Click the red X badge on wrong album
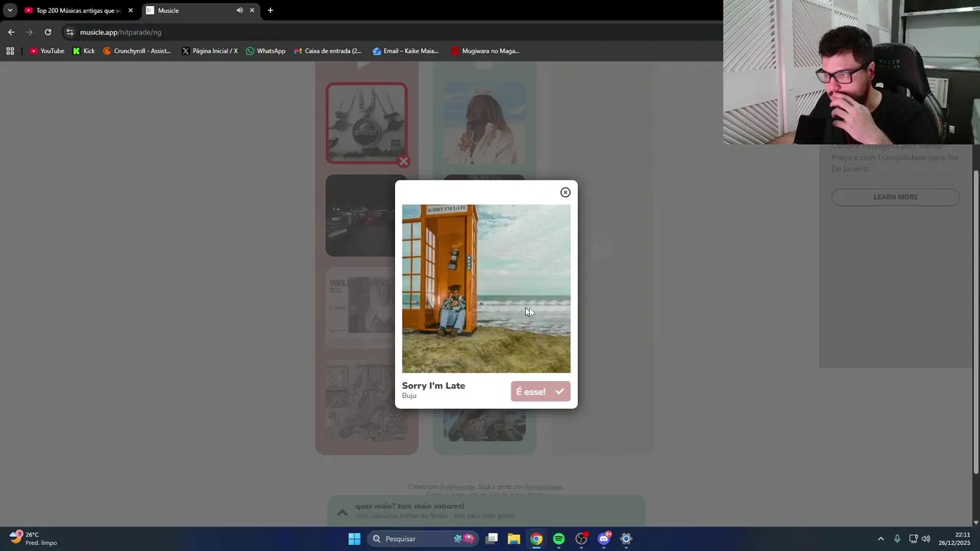This screenshot has width=980, height=551. point(403,161)
